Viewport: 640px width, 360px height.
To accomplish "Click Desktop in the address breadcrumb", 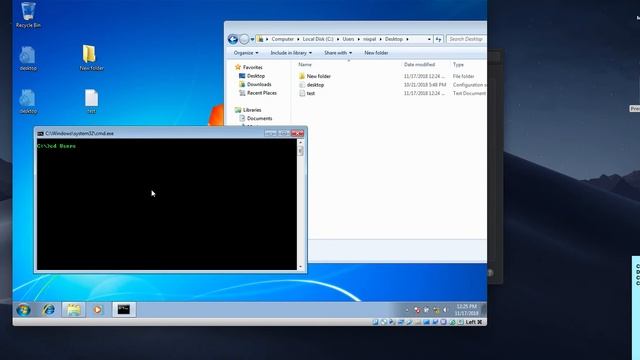I will [394, 39].
